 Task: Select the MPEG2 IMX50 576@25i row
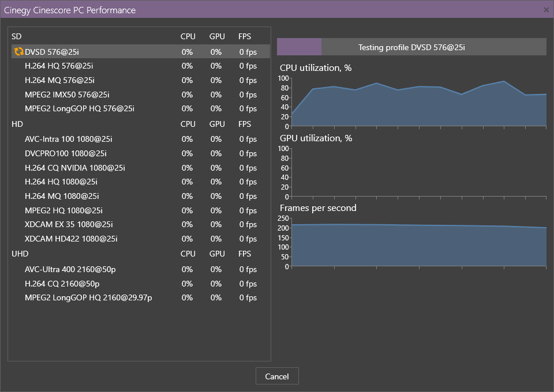tap(141, 95)
